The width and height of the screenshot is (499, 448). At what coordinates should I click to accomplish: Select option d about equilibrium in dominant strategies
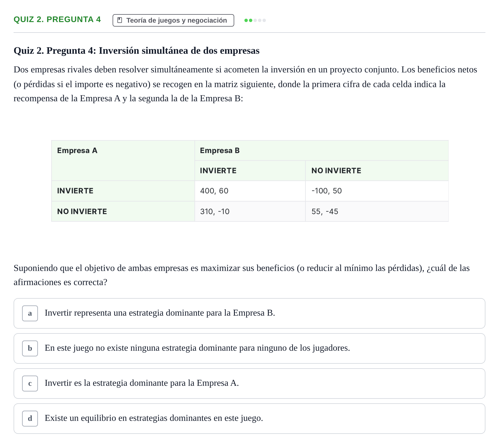250,419
